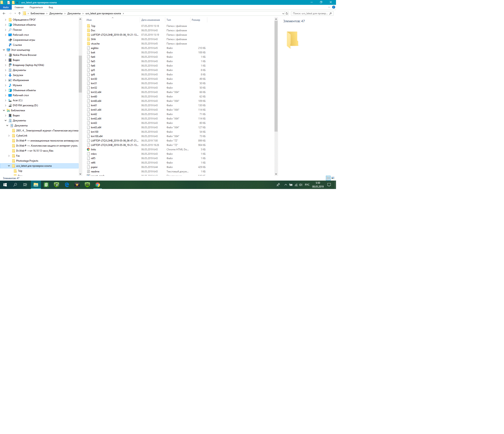
Task: Click the Up one level arrow
Action: click(20, 13)
